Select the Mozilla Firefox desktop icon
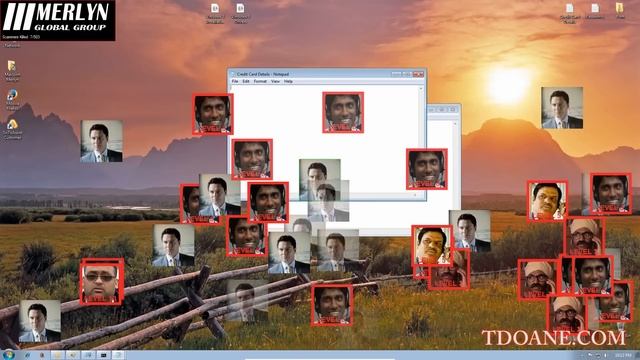Viewport: 640px width, 360px height. tap(12, 100)
